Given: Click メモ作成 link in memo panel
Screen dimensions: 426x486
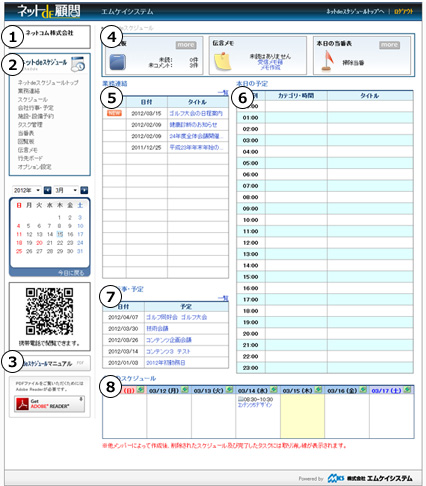Looking at the screenshot, I should [x=270, y=67].
